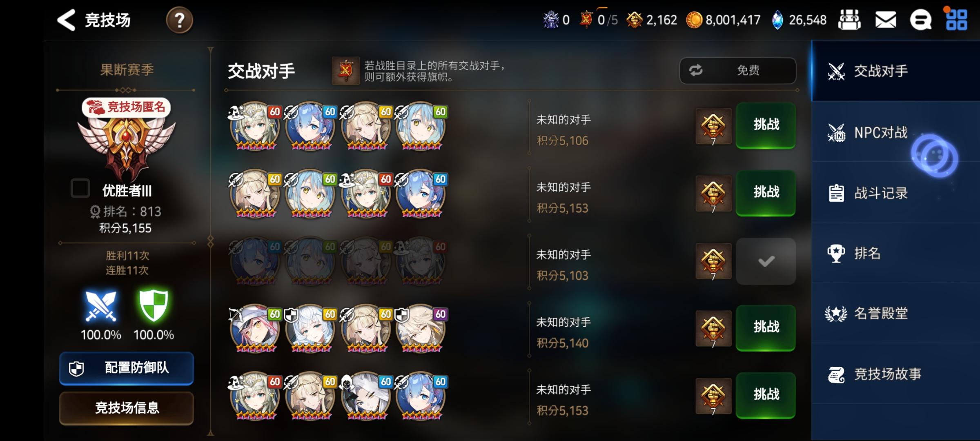980x441 pixels.
Task: Toggle the checkbox next to 优胜者III
Action: (80, 189)
